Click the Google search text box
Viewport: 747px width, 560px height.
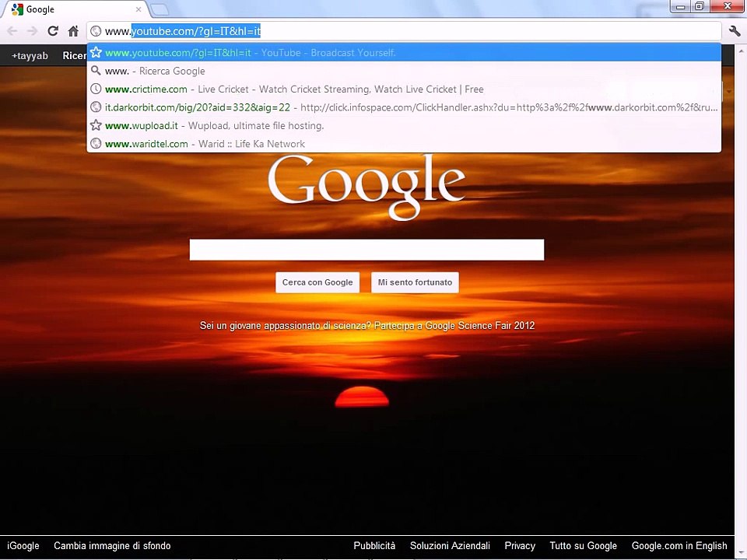[x=366, y=250]
